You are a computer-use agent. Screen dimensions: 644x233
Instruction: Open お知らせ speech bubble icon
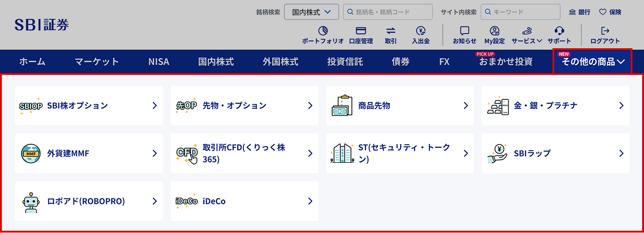[465, 31]
